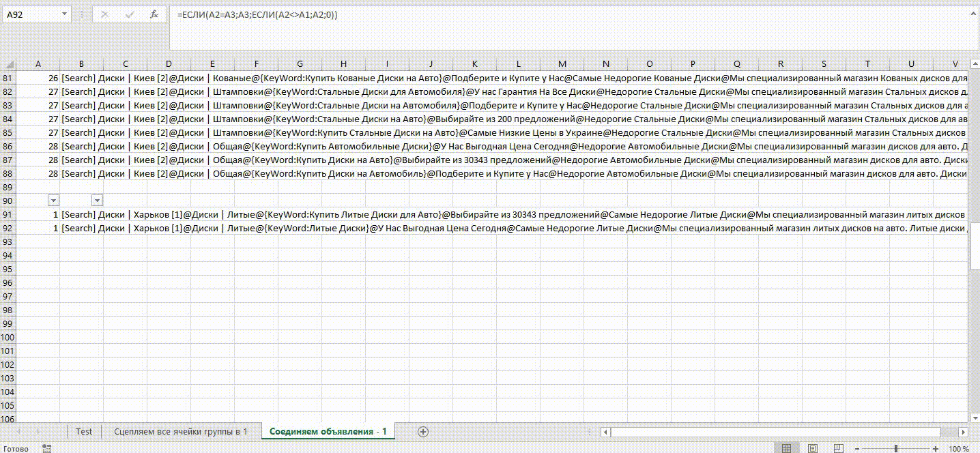
Task: Click the Cancel X icon in formula bar
Action: tap(104, 14)
